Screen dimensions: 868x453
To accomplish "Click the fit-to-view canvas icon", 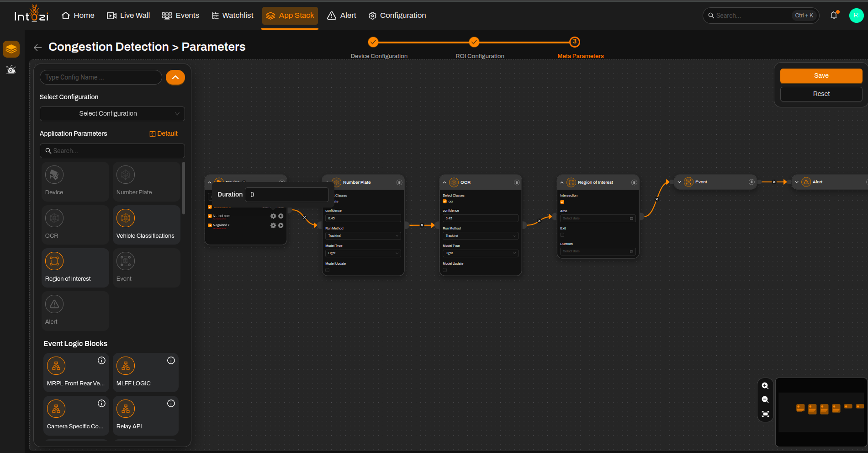I will tap(765, 414).
